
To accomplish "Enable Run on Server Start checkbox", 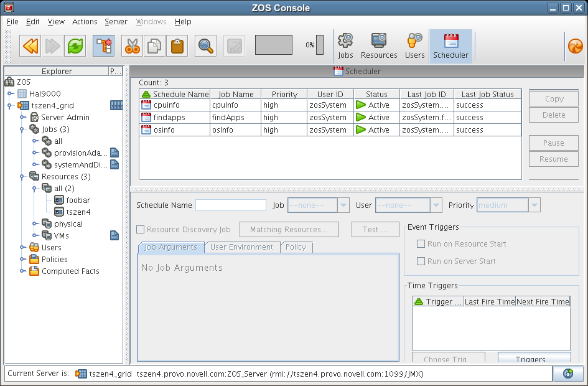I will [x=421, y=261].
